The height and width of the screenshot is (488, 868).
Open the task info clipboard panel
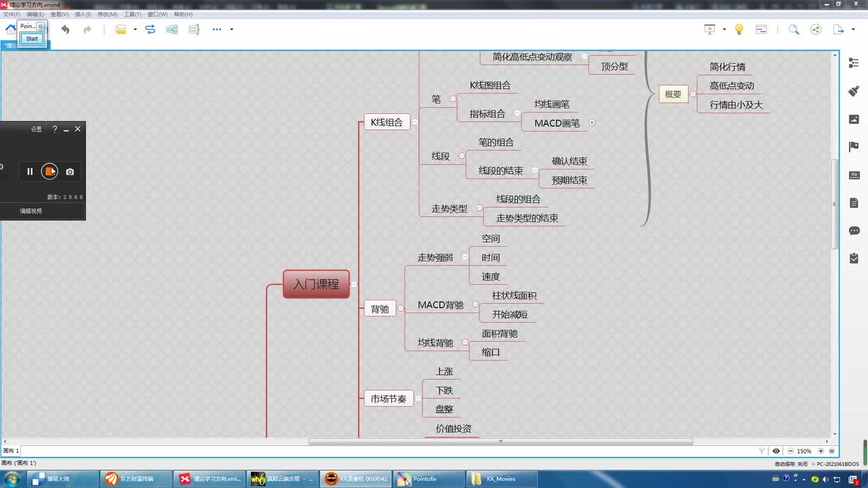pyautogui.click(x=854, y=258)
